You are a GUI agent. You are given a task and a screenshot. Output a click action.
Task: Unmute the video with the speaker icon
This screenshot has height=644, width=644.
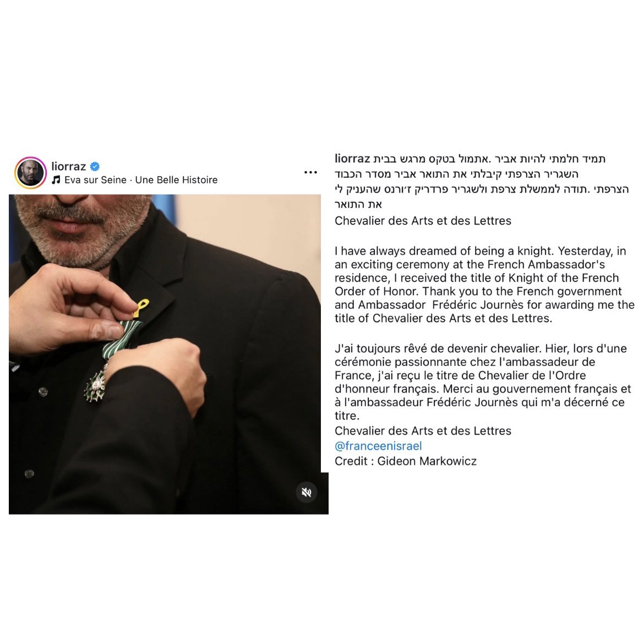pyautogui.click(x=307, y=492)
